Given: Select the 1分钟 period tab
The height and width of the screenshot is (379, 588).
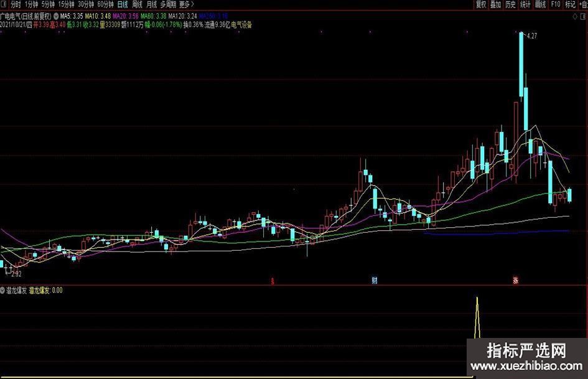Looking at the screenshot, I should tap(31, 4).
